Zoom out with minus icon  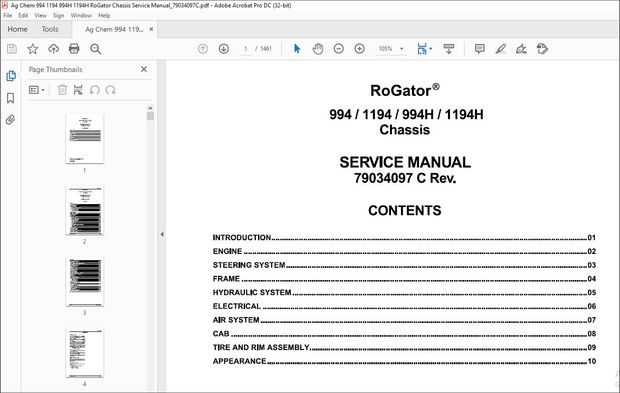click(338, 49)
